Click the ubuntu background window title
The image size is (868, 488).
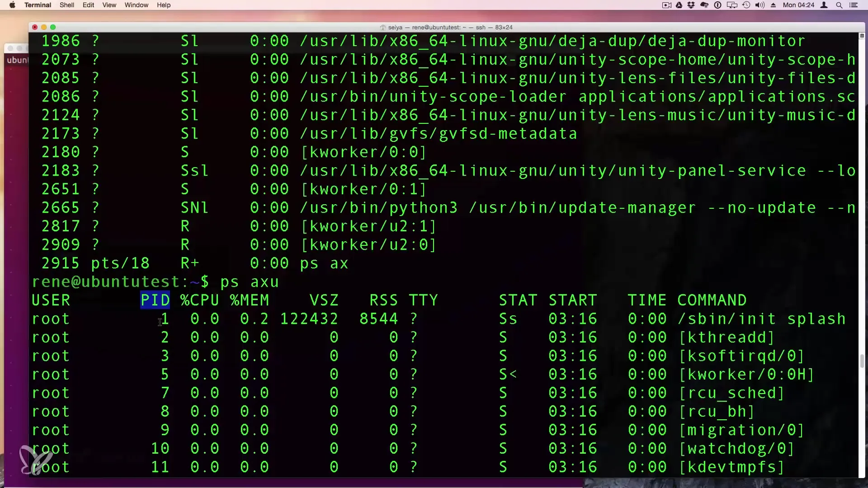(x=17, y=60)
